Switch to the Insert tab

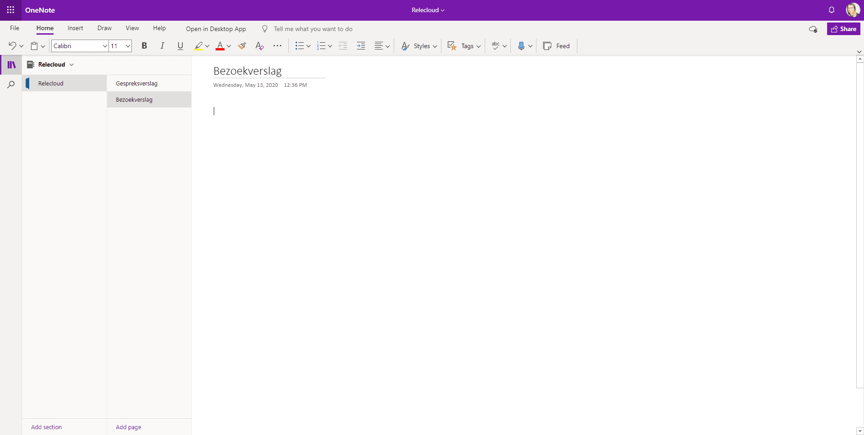75,28
